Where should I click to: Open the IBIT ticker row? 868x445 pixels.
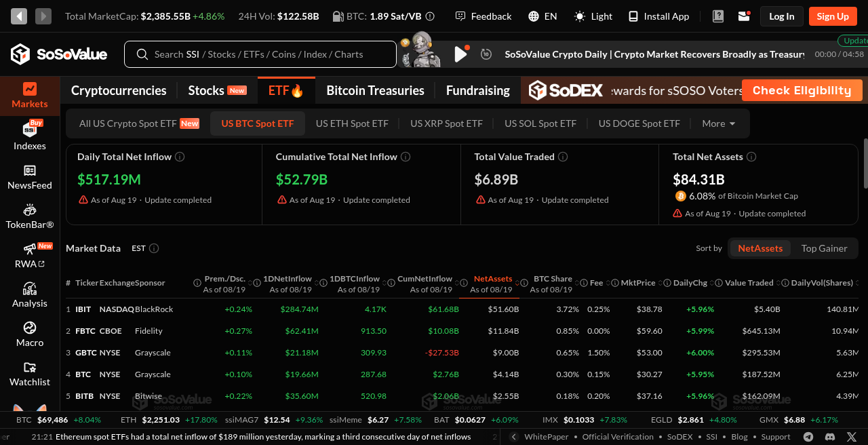(462, 309)
